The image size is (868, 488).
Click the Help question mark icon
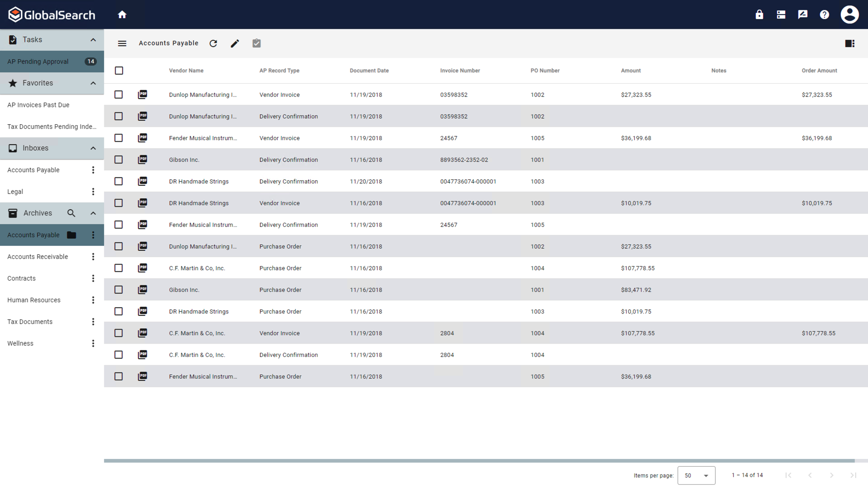pos(825,14)
